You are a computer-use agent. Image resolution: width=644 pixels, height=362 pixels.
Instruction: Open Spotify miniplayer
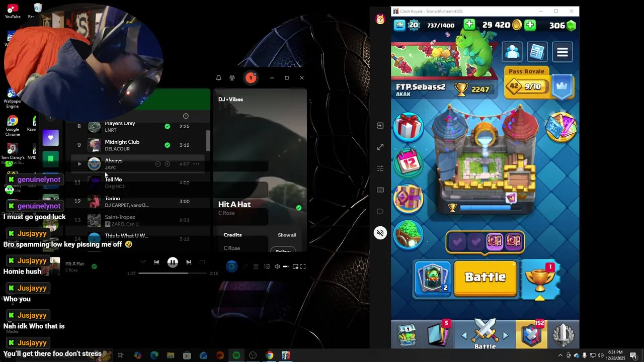pos(295,266)
